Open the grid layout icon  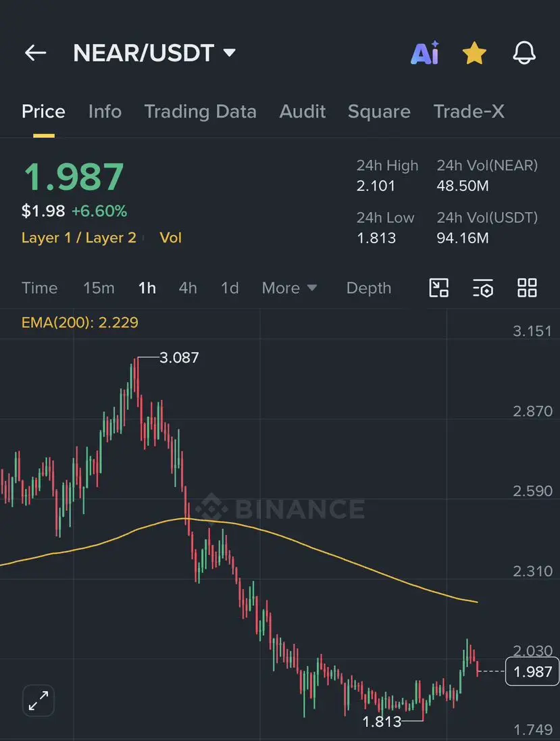click(x=527, y=288)
